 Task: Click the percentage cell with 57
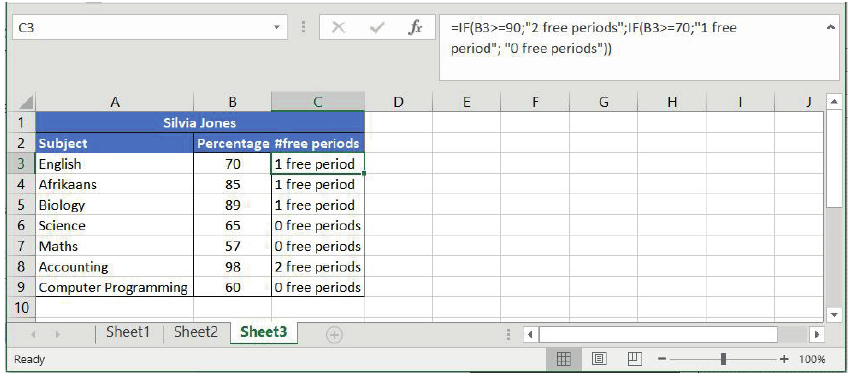233,246
